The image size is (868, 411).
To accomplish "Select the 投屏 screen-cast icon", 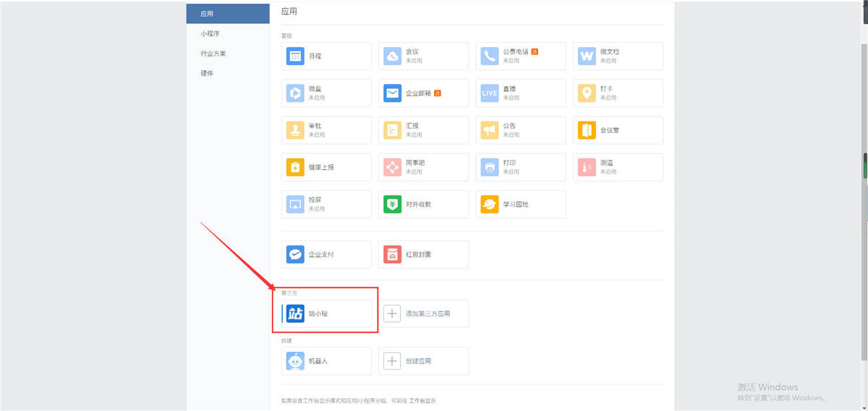I will 295,204.
